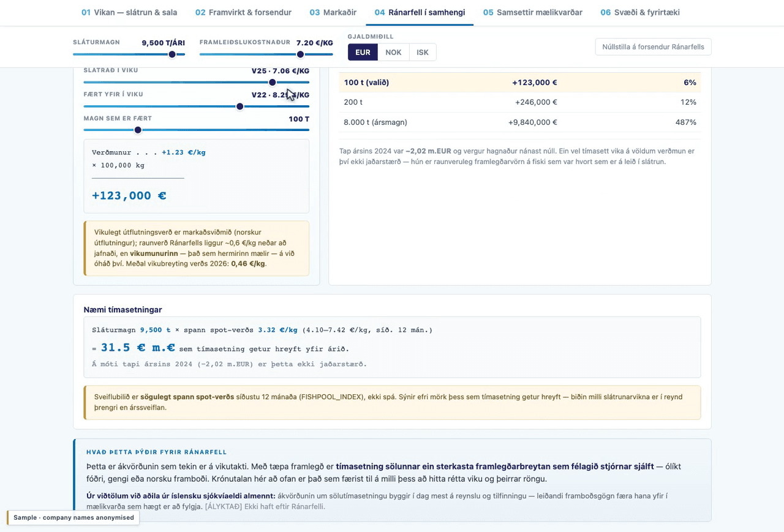Viewport: 784px width, 532px height.
Task: Click the 100 T amount value
Action: 299,119
